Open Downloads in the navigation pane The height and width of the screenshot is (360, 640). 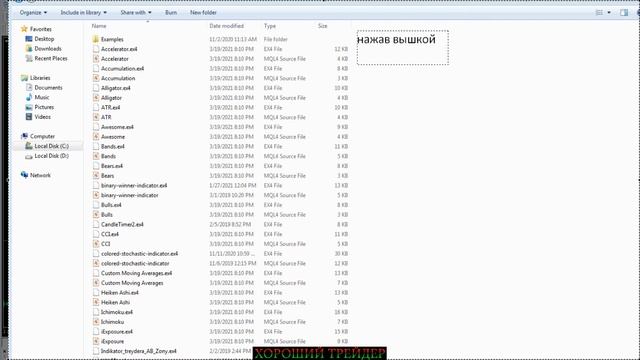(48, 49)
